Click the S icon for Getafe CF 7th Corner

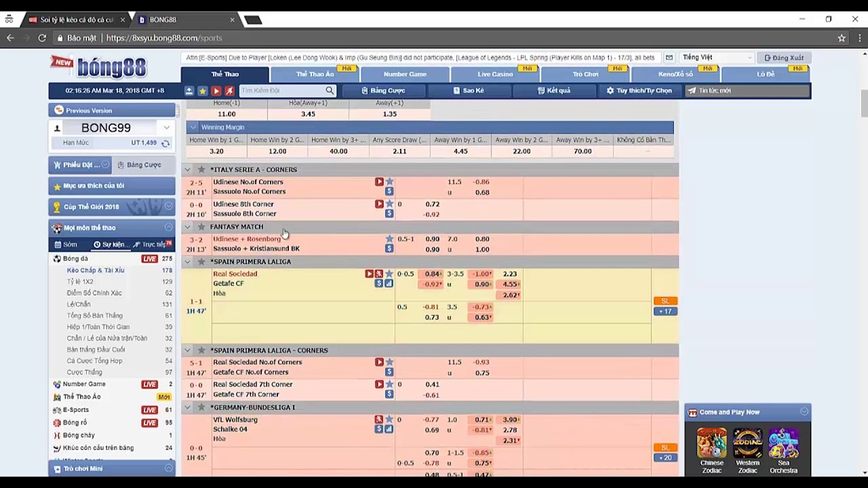389,394
